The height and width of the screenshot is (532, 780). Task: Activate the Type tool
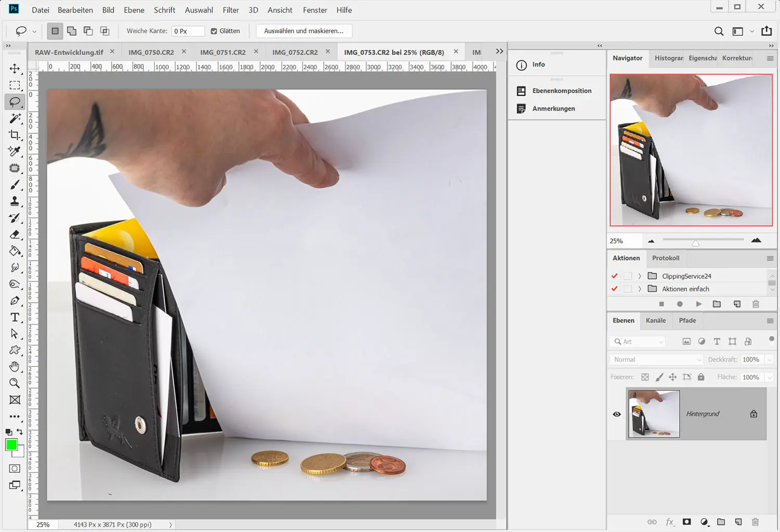coord(15,317)
